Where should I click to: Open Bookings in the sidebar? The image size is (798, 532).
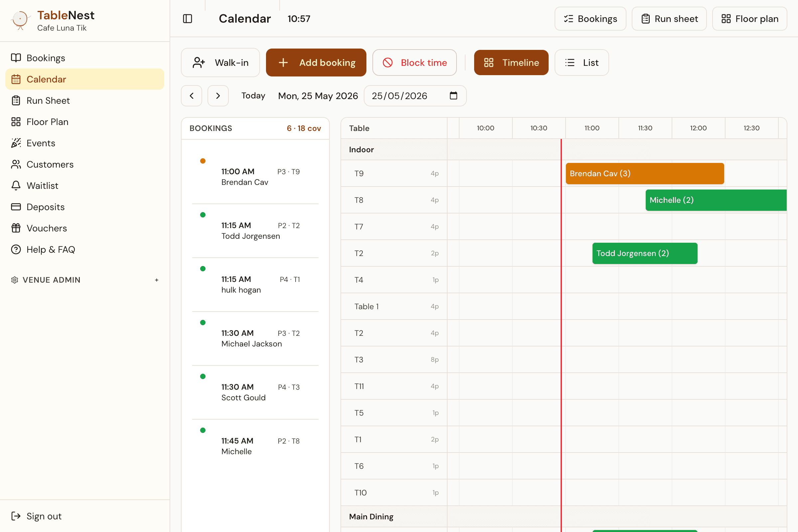85,58
